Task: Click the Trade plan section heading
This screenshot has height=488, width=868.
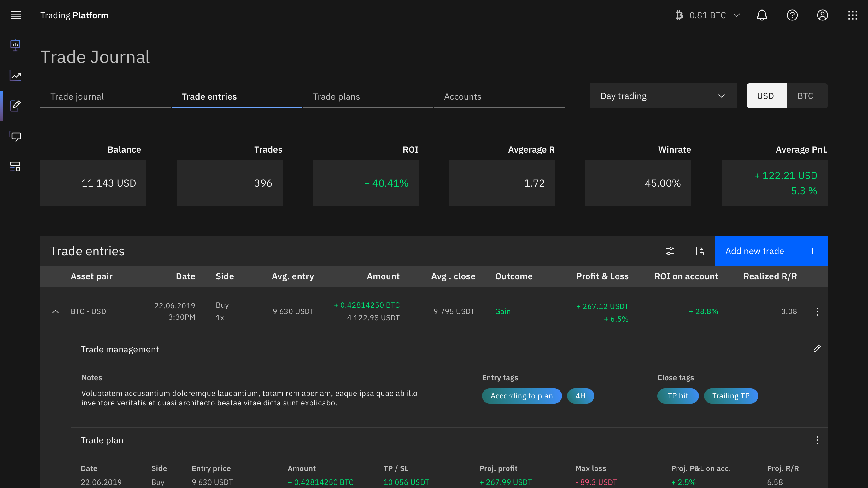Action: [102, 440]
